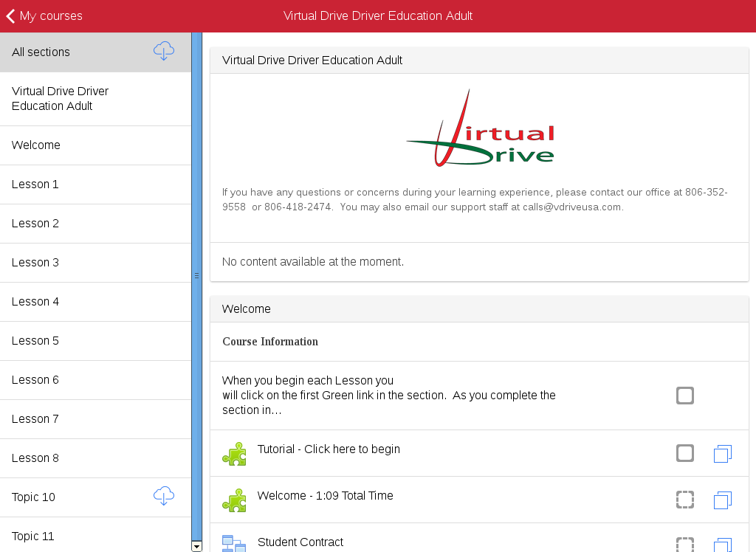Open Virtual Drive Driver Education Adult section
756x552 pixels.
click(x=95, y=99)
